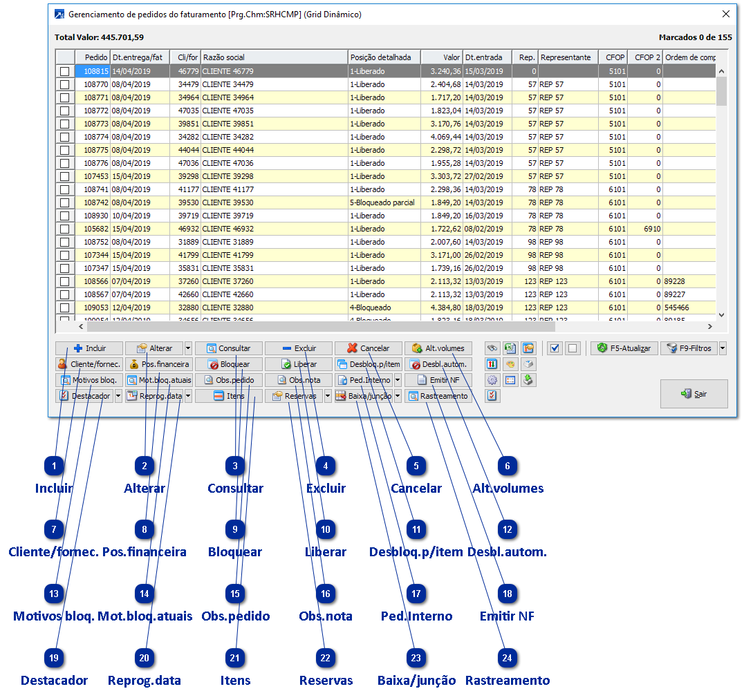
Task: Click the binoculars search icon
Action: [x=492, y=348]
